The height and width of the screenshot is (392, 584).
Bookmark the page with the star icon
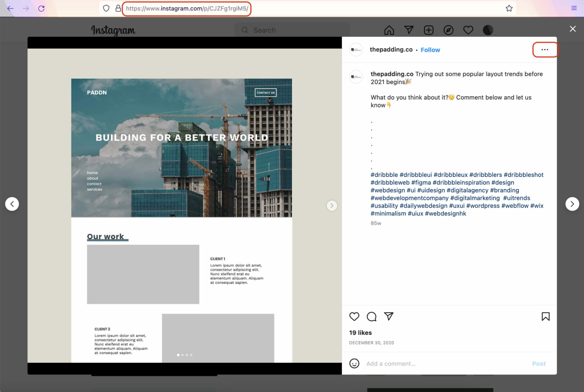pyautogui.click(x=509, y=8)
